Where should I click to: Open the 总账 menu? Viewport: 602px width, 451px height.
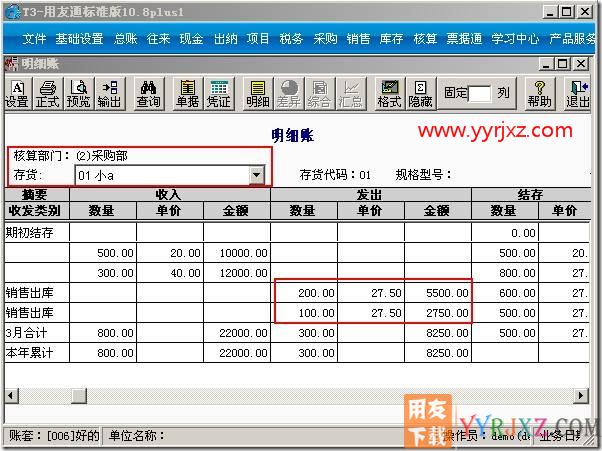[126, 39]
